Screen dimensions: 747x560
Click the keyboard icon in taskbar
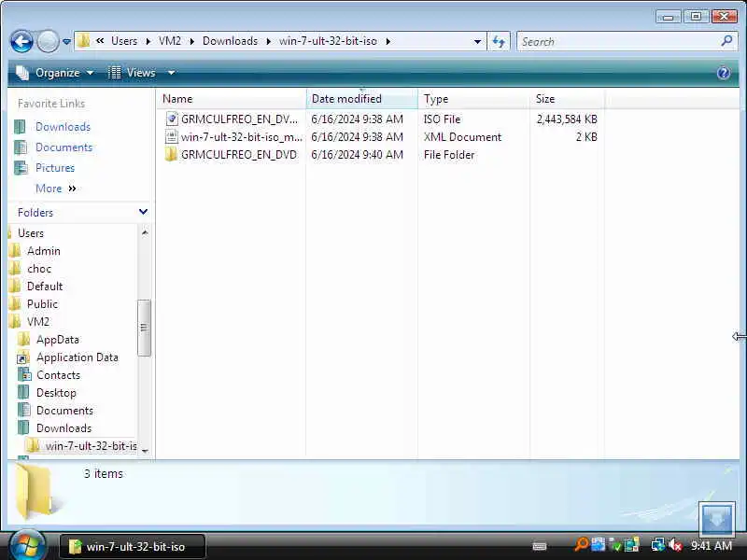(540, 546)
